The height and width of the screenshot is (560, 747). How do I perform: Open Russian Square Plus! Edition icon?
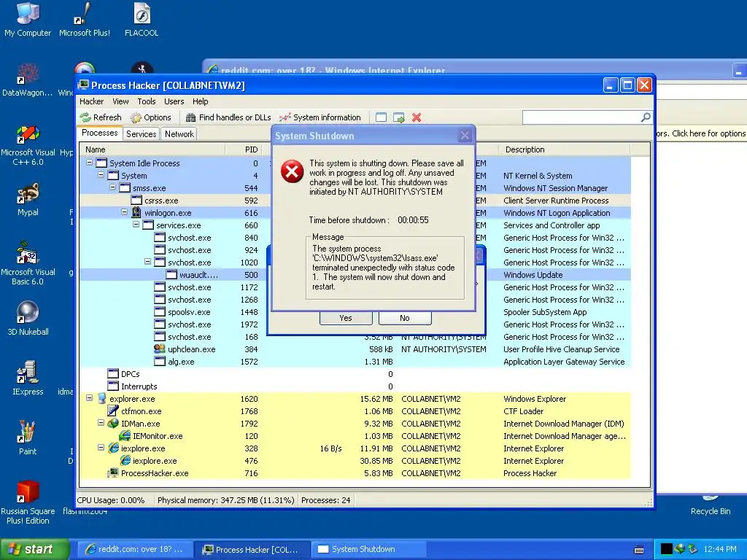28,502
